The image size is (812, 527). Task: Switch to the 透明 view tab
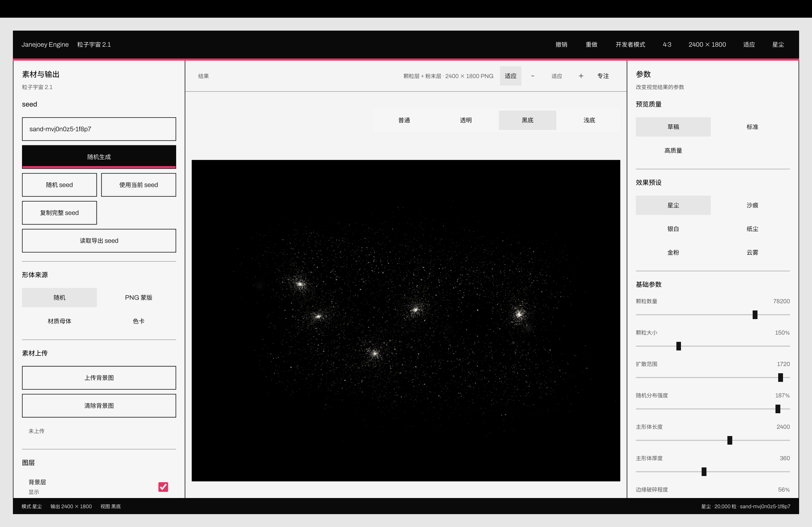pos(466,120)
